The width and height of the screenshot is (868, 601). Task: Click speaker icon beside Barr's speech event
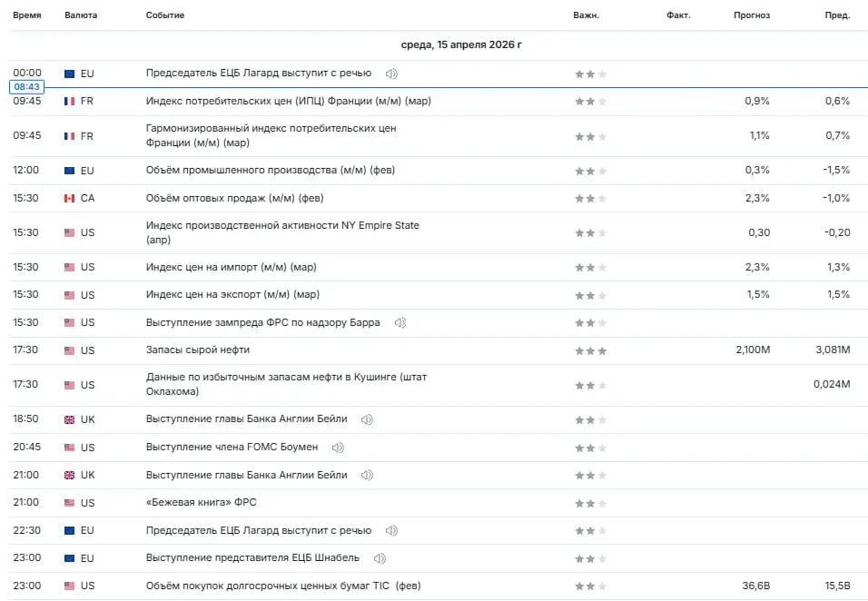[x=400, y=322]
